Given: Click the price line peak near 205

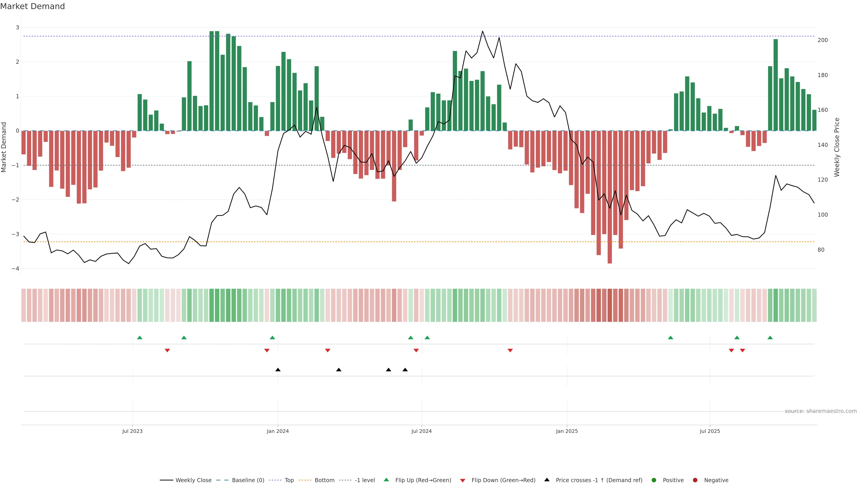Looking at the screenshot, I should coord(483,31).
